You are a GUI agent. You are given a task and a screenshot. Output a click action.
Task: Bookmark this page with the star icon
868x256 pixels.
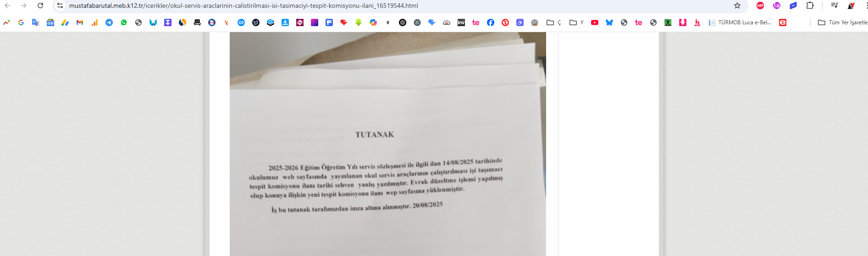point(737,6)
